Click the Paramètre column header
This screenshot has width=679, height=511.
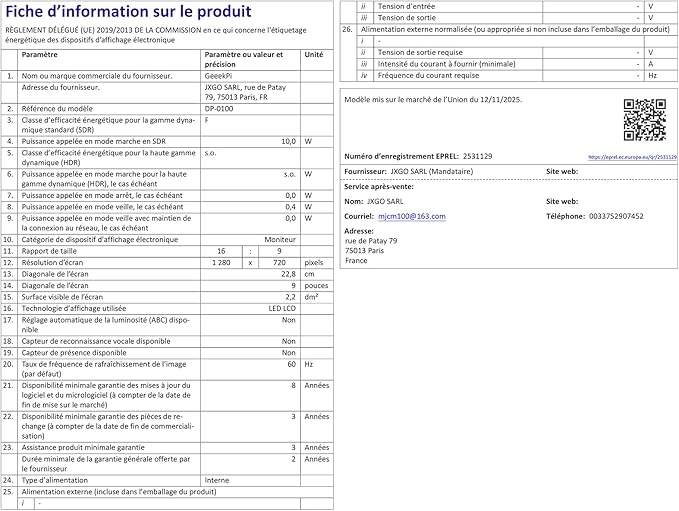point(39,55)
